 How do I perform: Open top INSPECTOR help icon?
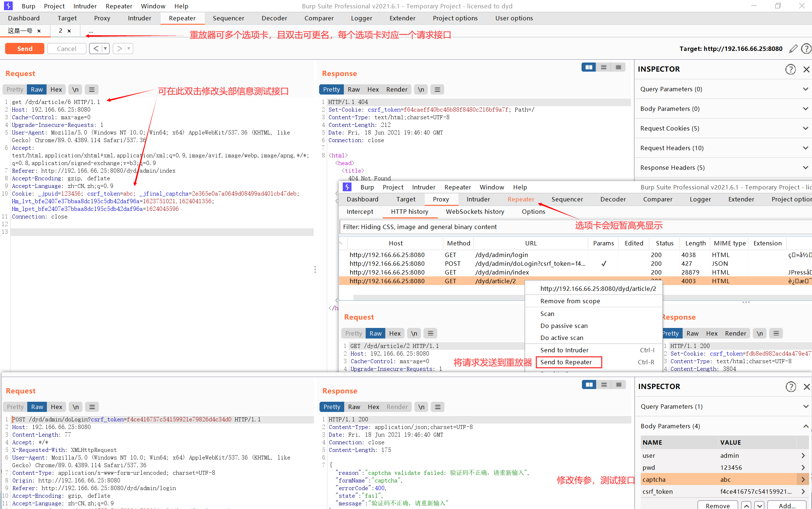(x=791, y=69)
